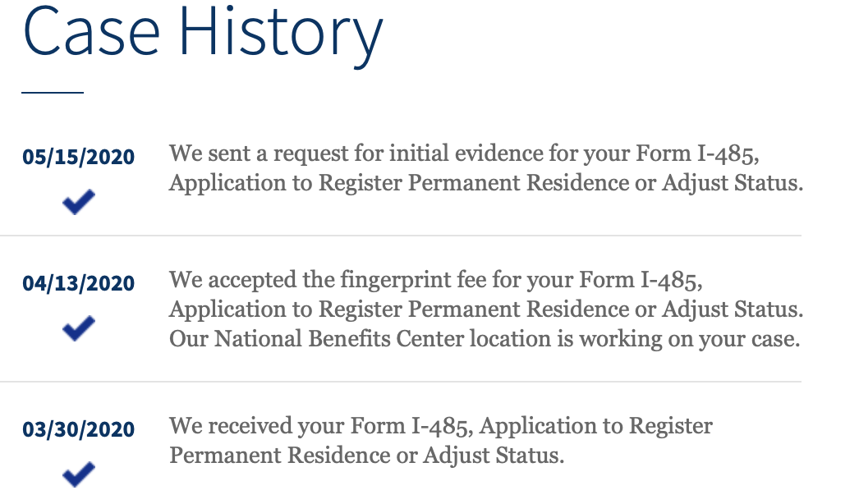The width and height of the screenshot is (859, 504).
Task: Click the line "We accepted the fingerprint fee"
Action: (x=435, y=281)
